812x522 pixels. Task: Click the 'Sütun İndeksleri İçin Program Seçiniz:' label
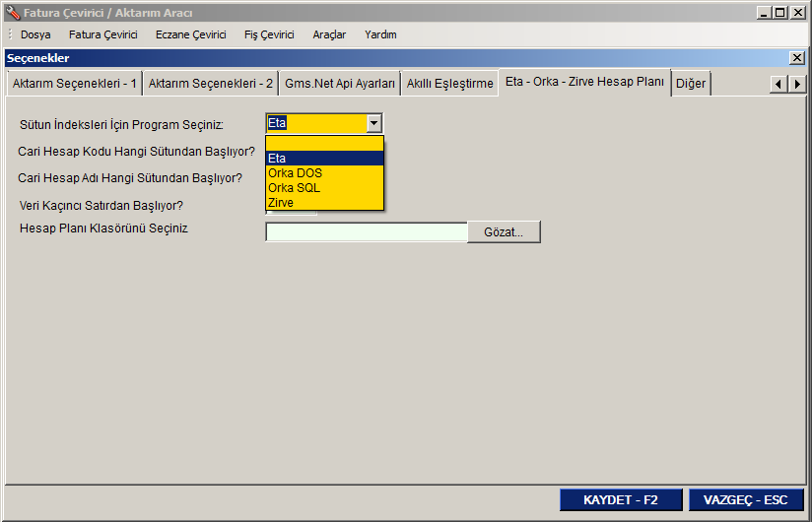(x=121, y=125)
